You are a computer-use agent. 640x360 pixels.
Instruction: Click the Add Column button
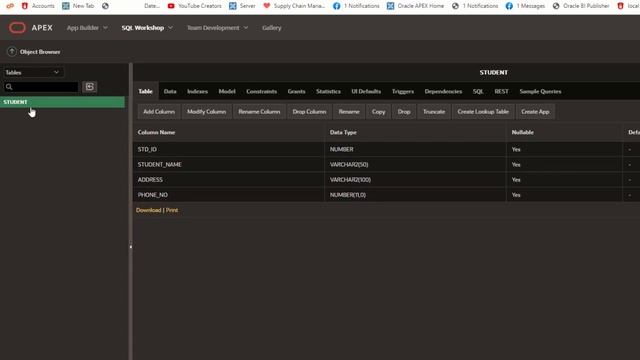[x=159, y=111]
